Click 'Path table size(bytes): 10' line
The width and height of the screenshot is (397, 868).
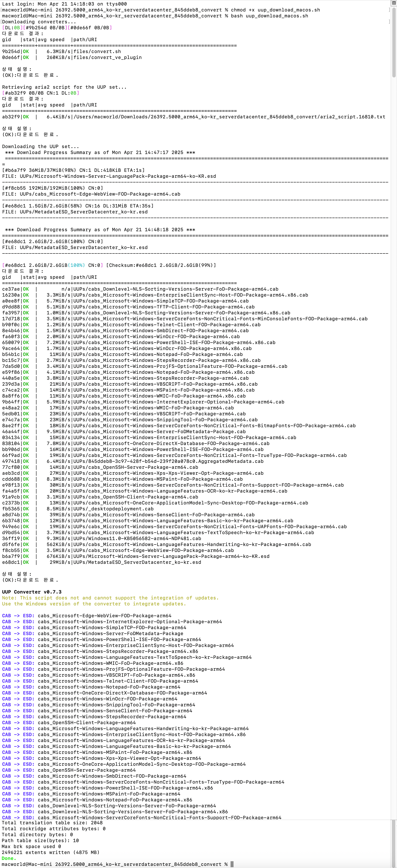click(40, 840)
